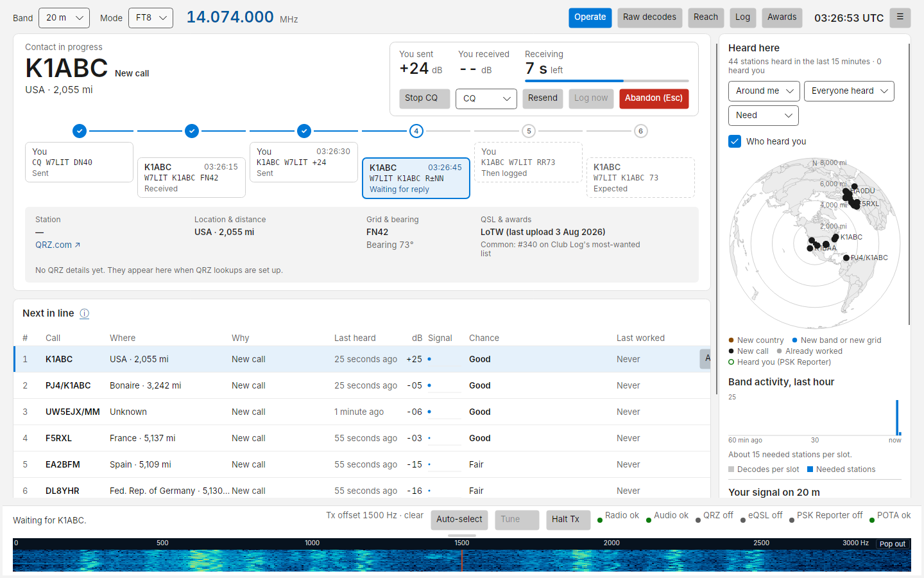The height and width of the screenshot is (578, 924).
Task: Click the QRZ off status indicator
Action: tap(714, 516)
